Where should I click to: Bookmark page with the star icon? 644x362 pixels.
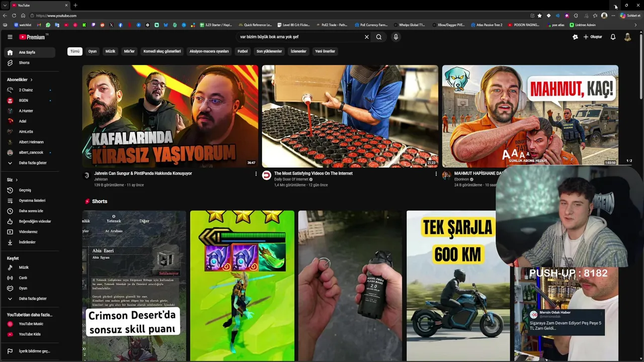[540, 16]
